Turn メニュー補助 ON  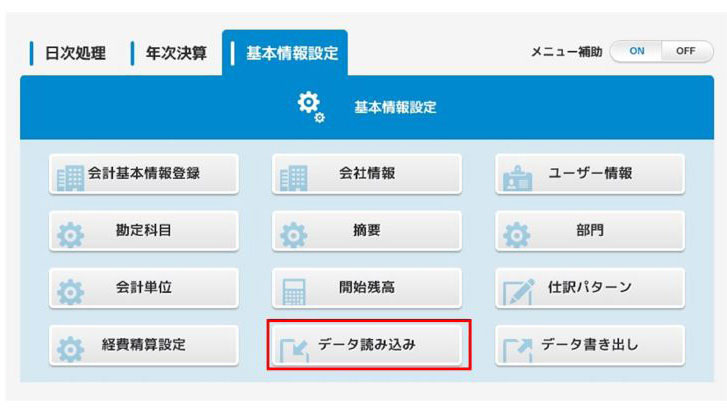click(x=636, y=51)
